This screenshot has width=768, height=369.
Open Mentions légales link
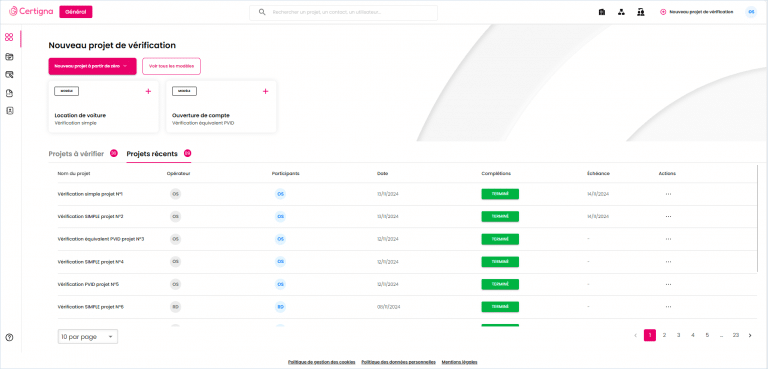tap(459, 362)
